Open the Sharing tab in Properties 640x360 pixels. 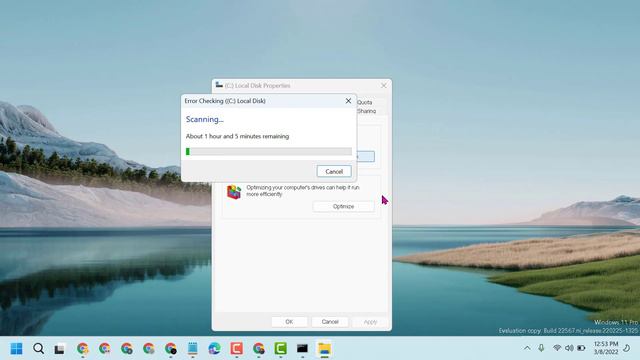(367, 111)
